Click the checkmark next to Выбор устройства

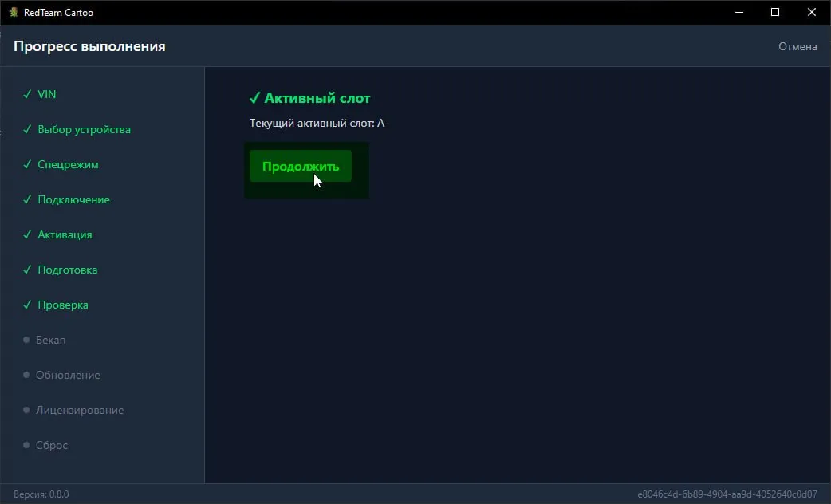(27, 129)
